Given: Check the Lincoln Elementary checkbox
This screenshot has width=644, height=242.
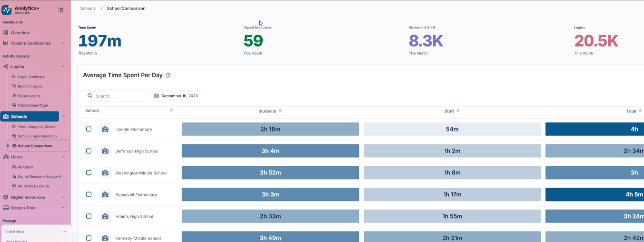Looking at the screenshot, I should [x=89, y=129].
